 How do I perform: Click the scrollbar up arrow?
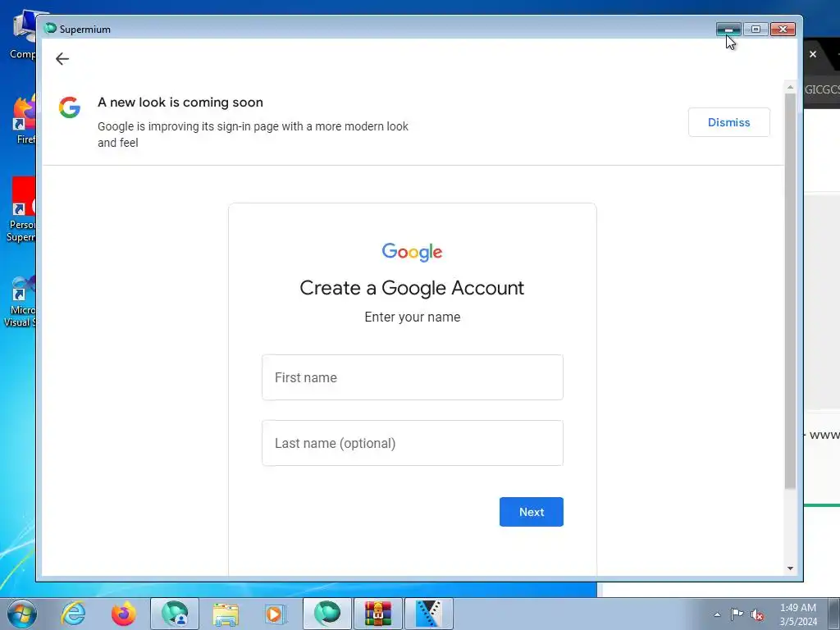[790, 87]
